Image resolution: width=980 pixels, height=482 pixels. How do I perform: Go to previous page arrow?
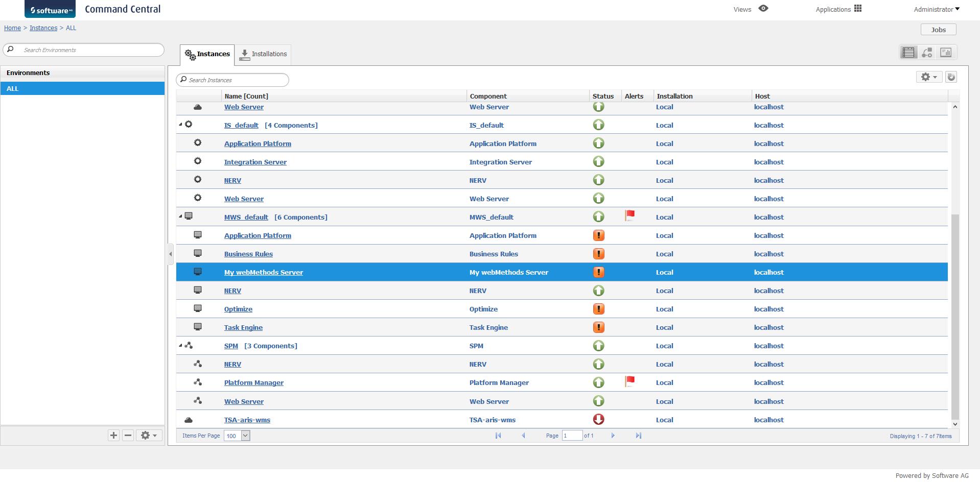pyautogui.click(x=523, y=436)
